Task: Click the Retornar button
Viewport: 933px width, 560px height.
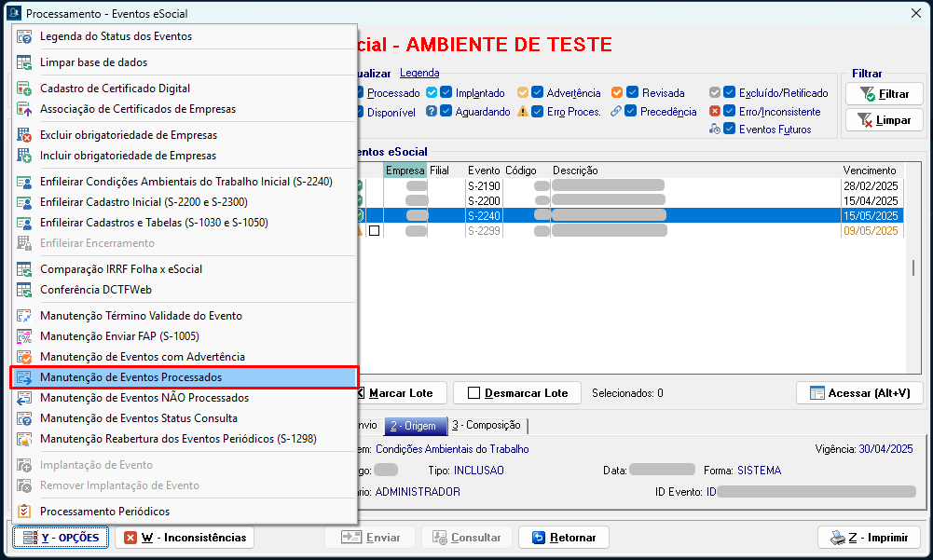Action: (564, 538)
